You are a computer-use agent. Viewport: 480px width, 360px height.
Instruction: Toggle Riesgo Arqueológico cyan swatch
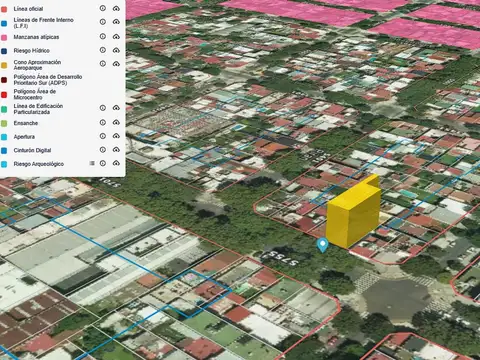4,164
